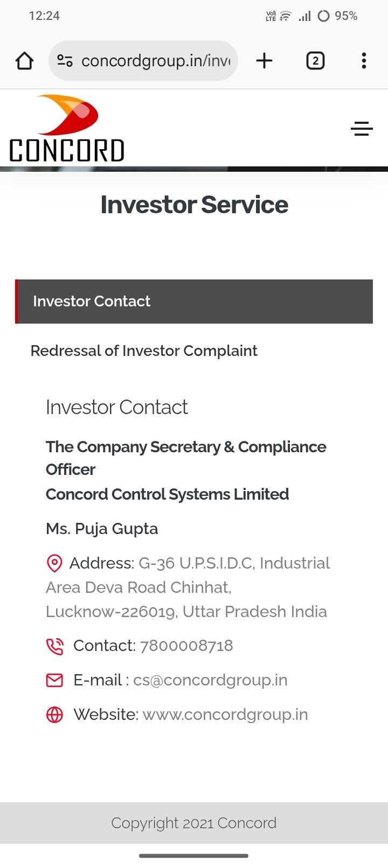The image size is (388, 868).
Task: Open site information icon in address bar
Action: click(x=65, y=61)
